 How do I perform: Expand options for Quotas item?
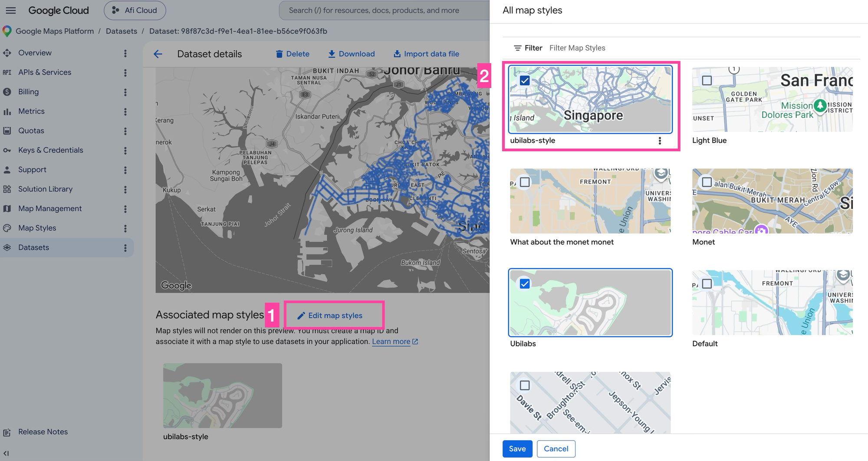tap(125, 131)
